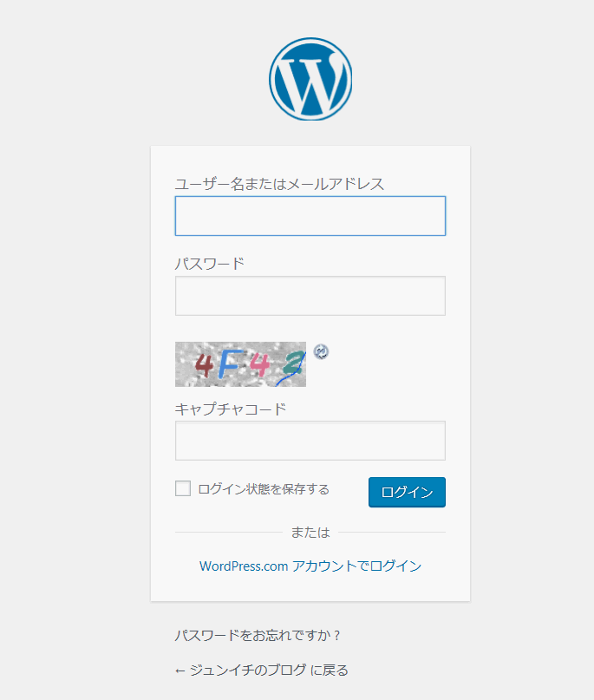The height and width of the screenshot is (700, 594).
Task: Focus the username or email address field
Action: [x=310, y=216]
